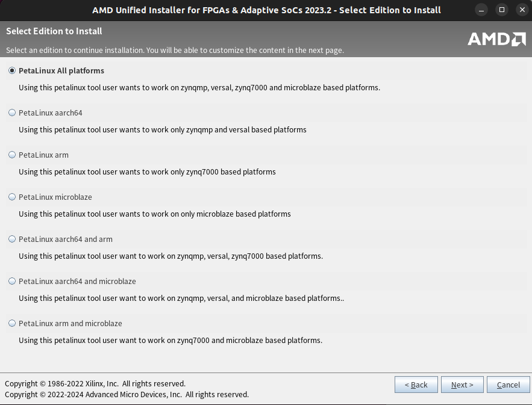Click the description mentioning zynqmp, versal, zynq7000 and microblaze
The height and width of the screenshot is (405, 532).
click(199, 88)
